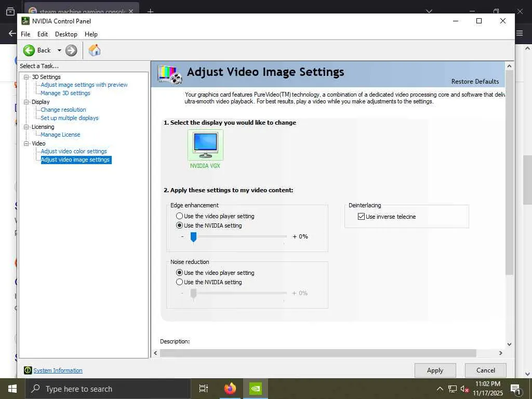Open the notification center icon

pos(516,389)
